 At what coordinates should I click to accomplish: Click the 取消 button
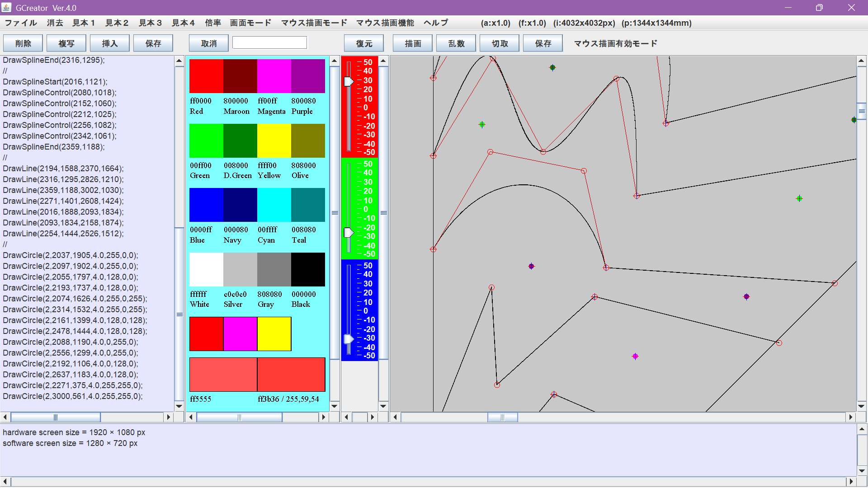(209, 43)
